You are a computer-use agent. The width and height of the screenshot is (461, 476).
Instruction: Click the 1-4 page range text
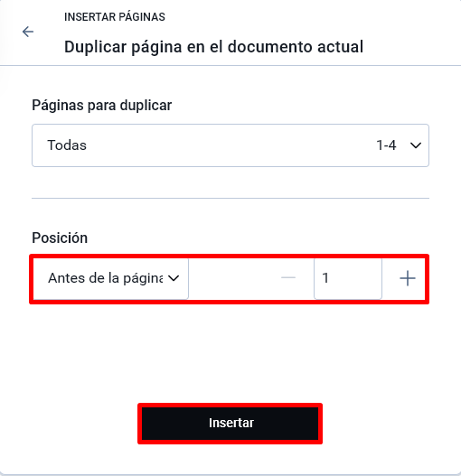(386, 145)
